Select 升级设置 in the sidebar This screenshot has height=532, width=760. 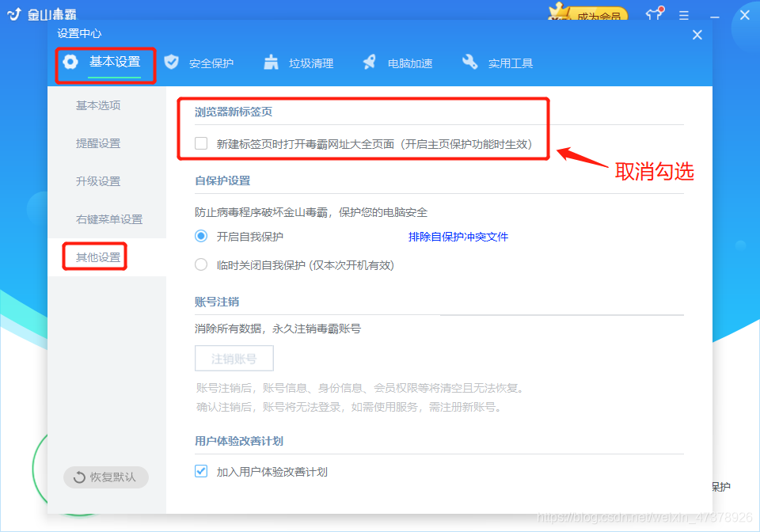(x=98, y=181)
